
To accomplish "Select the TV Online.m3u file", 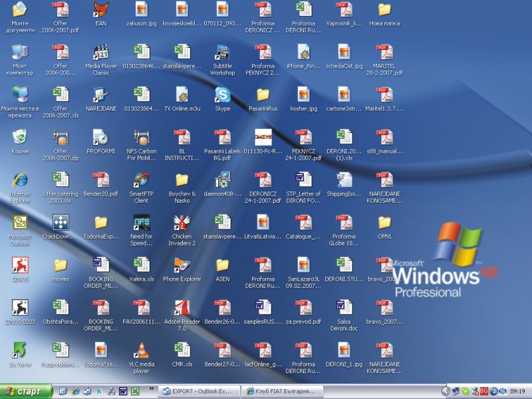I will tap(182, 95).
